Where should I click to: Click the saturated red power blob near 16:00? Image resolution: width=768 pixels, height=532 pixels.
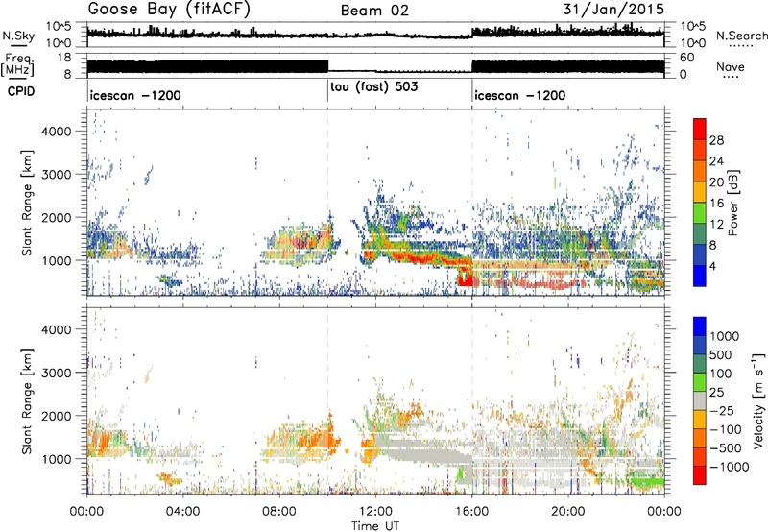click(x=465, y=278)
